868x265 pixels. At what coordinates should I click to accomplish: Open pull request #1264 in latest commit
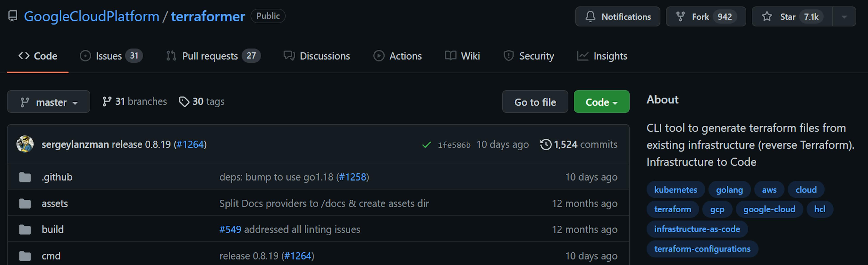click(190, 144)
